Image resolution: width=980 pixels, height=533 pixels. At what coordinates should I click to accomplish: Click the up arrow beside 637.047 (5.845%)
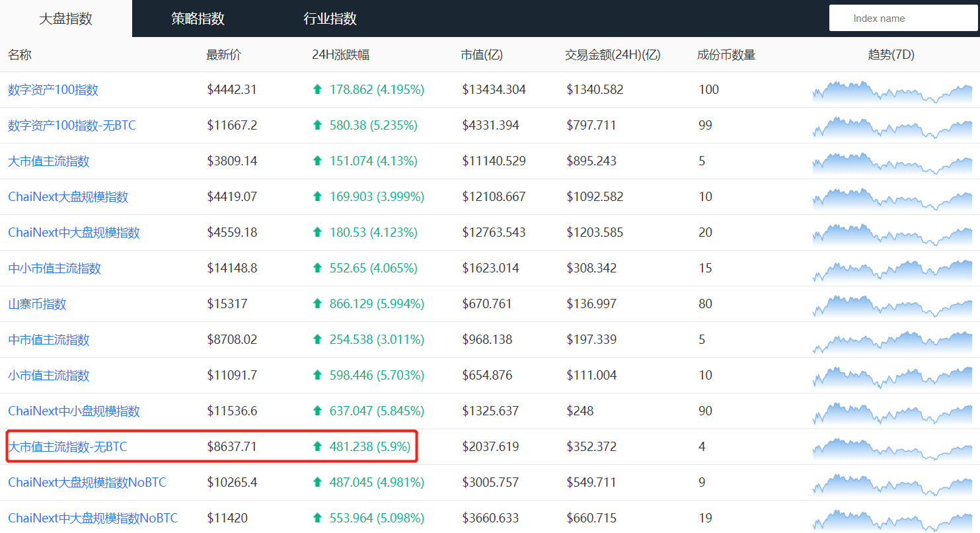point(318,411)
